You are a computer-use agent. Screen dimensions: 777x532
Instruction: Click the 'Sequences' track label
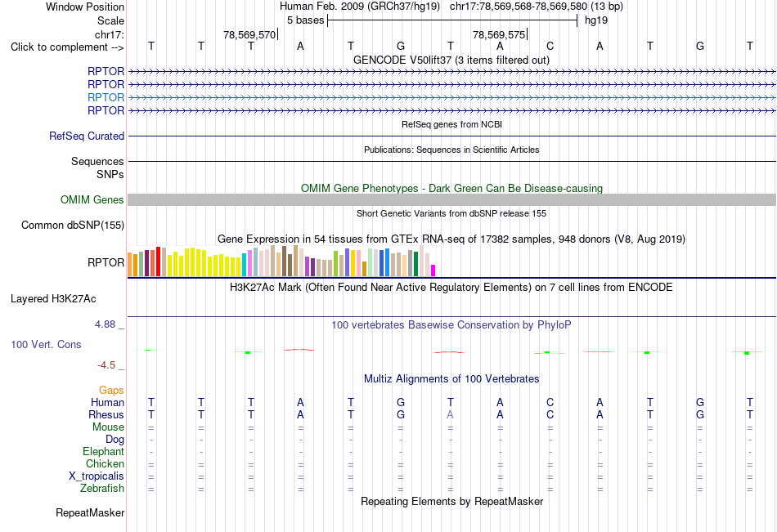click(97, 162)
